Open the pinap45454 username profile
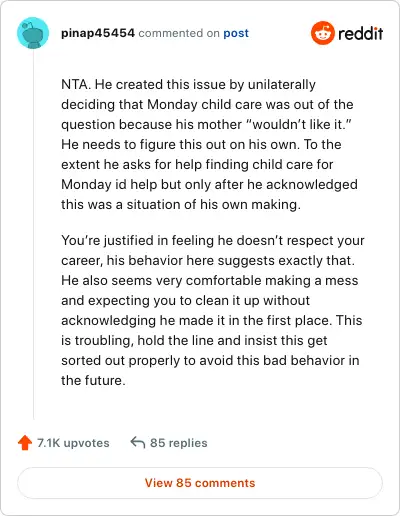This screenshot has height=516, width=400. point(98,33)
